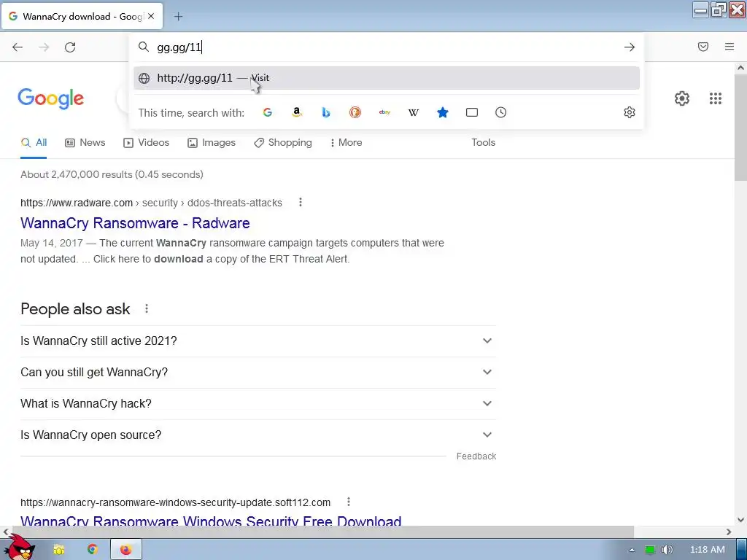Click vertical scrollbar thumb
The image size is (747, 560).
(x=740, y=128)
